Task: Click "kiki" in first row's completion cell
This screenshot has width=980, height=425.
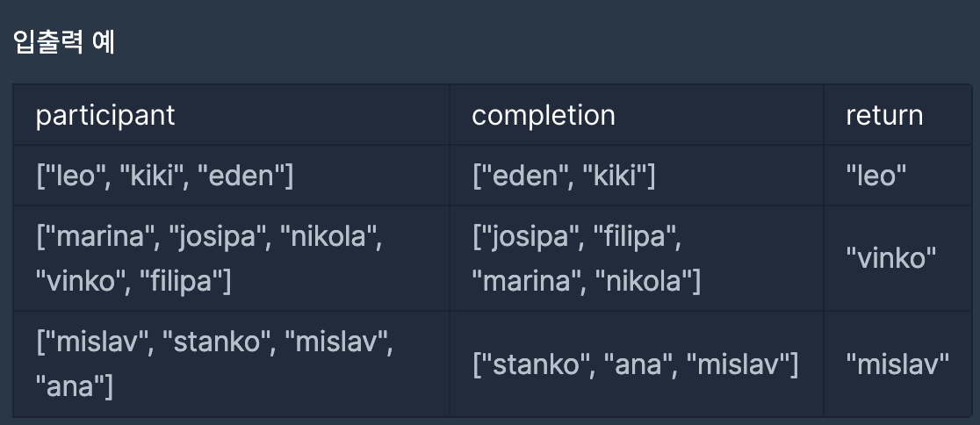Action: pos(615,176)
